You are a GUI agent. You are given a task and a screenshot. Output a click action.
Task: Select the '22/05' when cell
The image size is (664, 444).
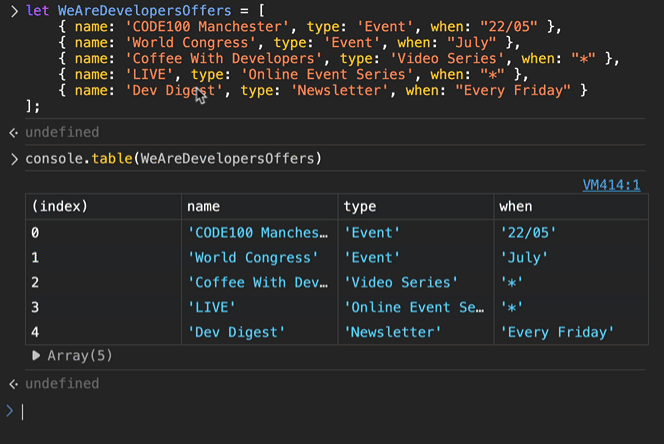[x=571, y=233]
